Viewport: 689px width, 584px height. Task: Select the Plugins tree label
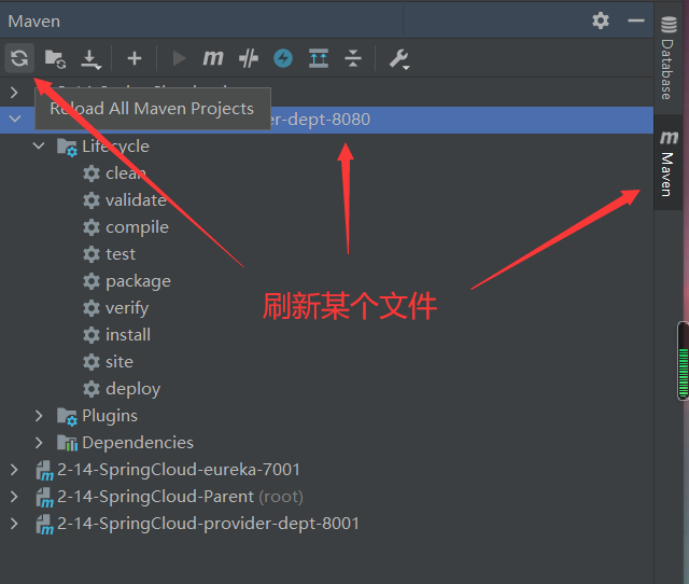(x=110, y=416)
